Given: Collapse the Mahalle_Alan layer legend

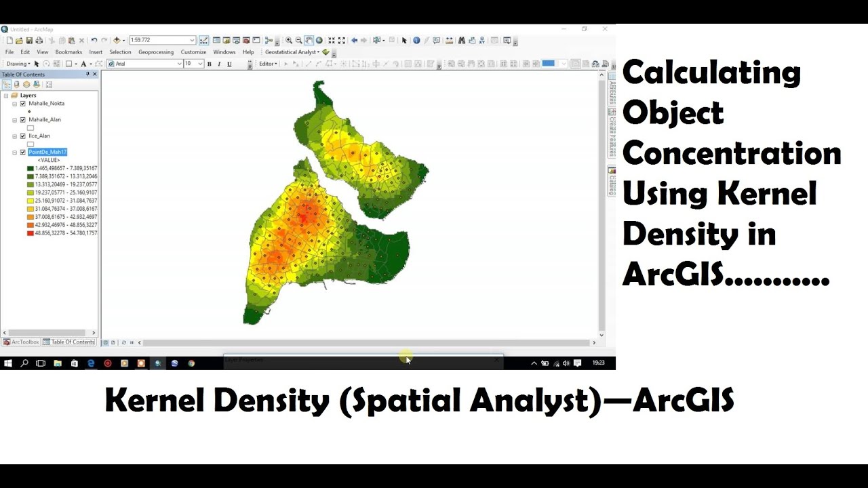Looking at the screenshot, I should (15, 120).
